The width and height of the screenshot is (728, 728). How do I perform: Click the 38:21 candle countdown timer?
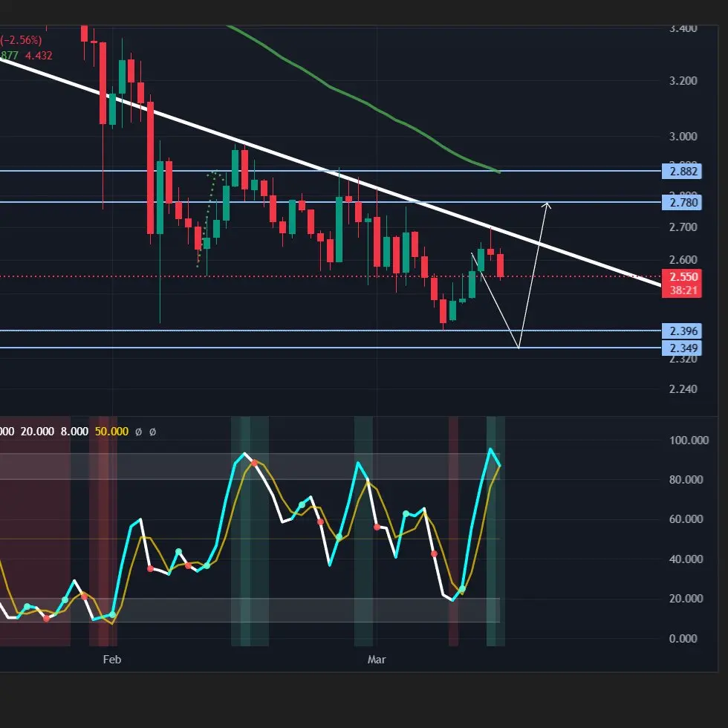pyautogui.click(x=683, y=290)
